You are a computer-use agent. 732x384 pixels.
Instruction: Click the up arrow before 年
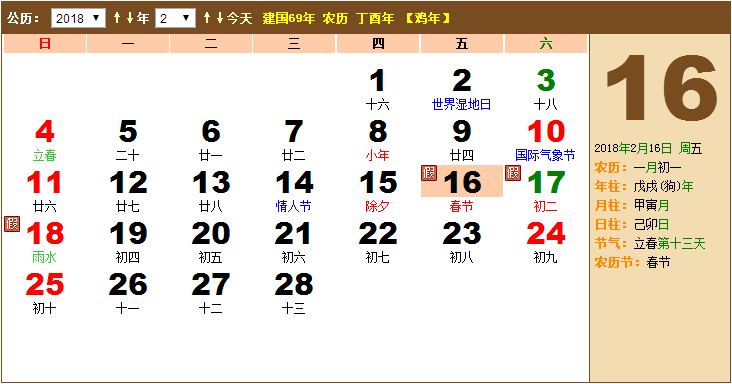pos(117,18)
